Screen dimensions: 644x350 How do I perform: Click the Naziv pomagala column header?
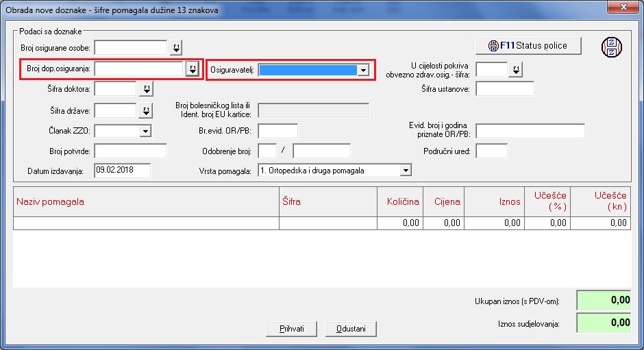[x=146, y=201]
